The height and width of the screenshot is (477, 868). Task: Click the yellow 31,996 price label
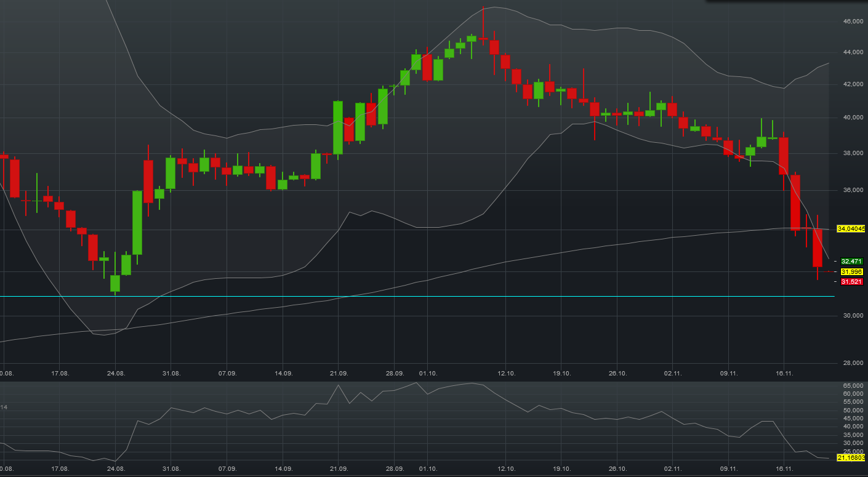click(x=851, y=272)
